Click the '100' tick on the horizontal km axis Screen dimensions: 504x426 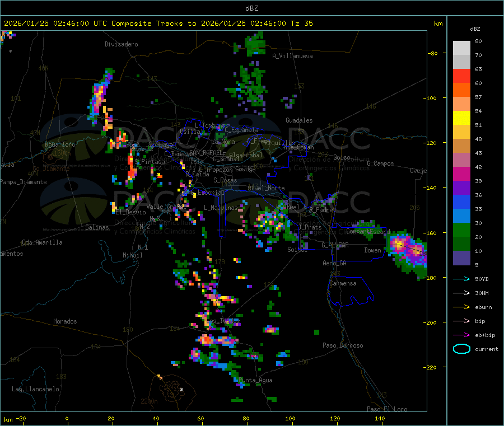290,418
